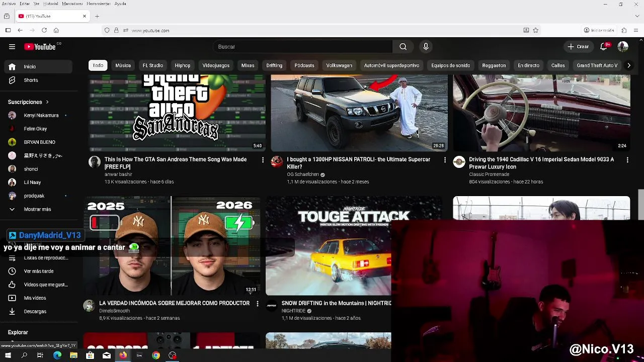Expand the Suscripciones section

click(x=29, y=102)
